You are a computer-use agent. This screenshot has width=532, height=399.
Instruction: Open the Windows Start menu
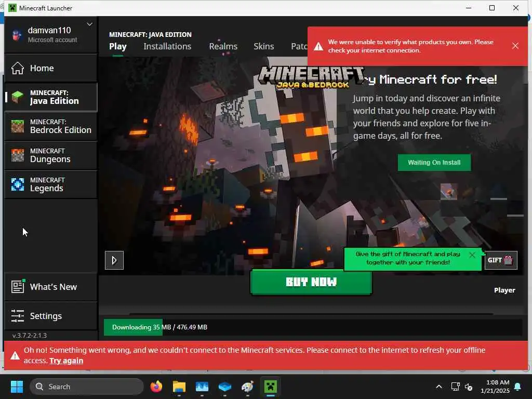(17, 387)
